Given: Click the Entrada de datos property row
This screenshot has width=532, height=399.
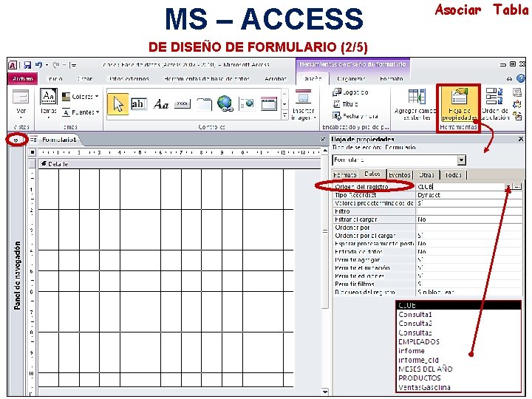Looking at the screenshot, I should point(428,252).
